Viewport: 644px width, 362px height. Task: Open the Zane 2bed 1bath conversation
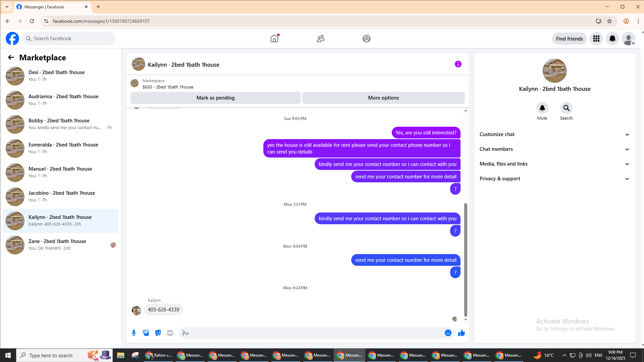click(x=61, y=245)
